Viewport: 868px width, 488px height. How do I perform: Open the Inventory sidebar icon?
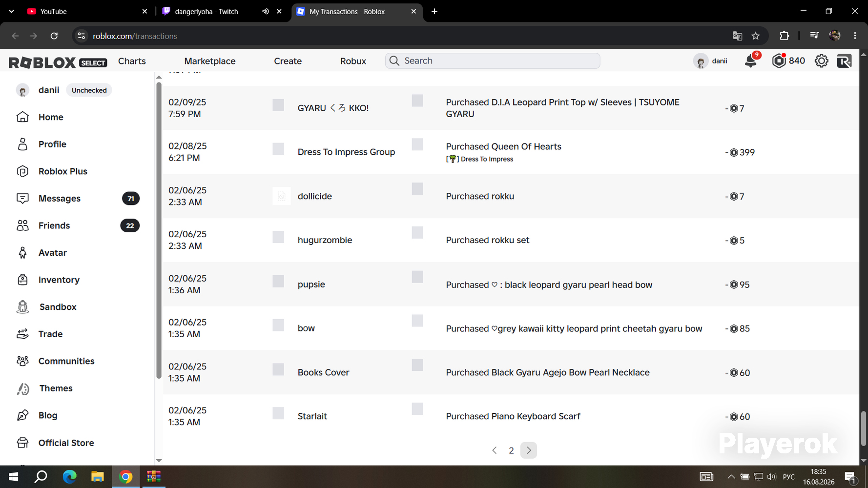pos(22,280)
